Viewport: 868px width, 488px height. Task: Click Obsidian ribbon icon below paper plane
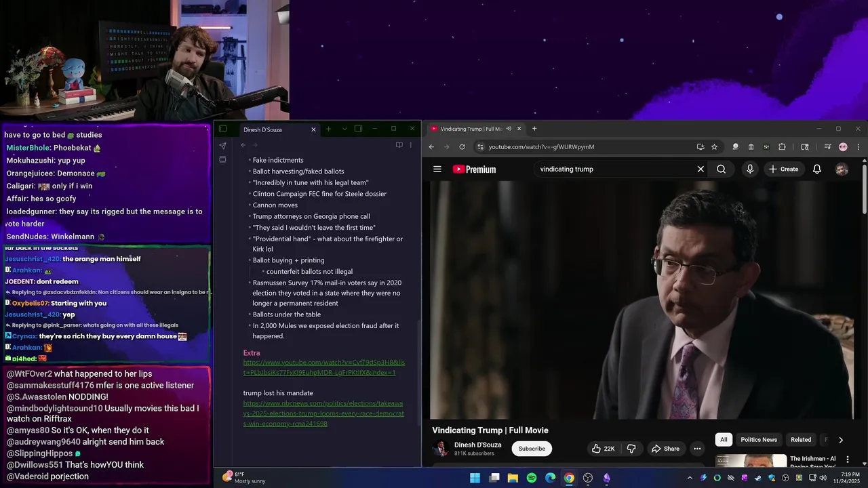222,160
